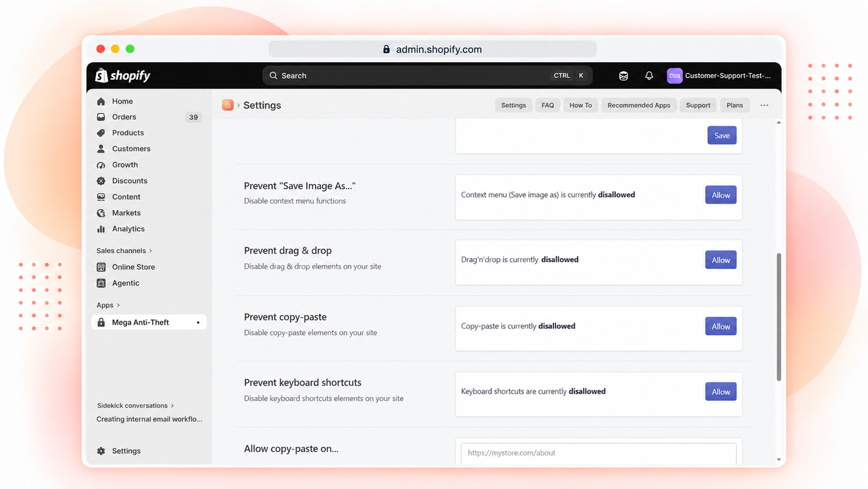The width and height of the screenshot is (868, 489).
Task: Click the Agentic channel icon
Action: coord(101,283)
